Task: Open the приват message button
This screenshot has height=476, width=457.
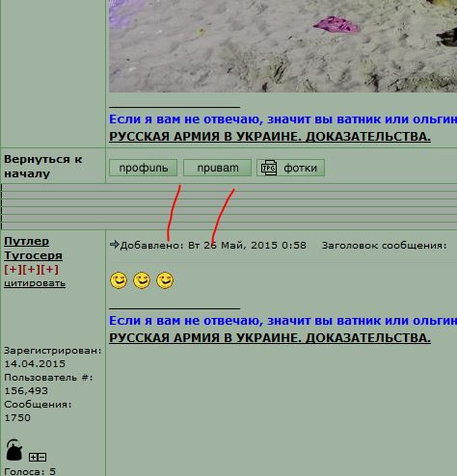Action: [x=217, y=168]
